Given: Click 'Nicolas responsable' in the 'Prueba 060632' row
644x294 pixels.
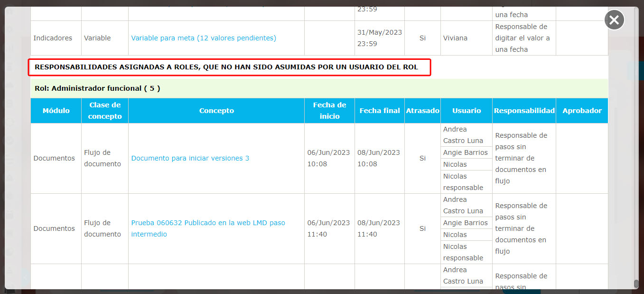Looking at the screenshot, I should 463,252.
